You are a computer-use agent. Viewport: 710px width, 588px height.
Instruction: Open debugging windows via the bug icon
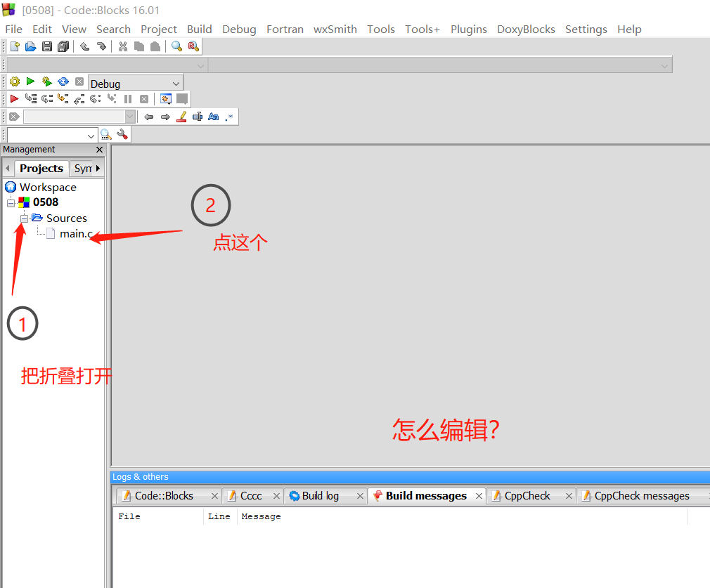point(164,98)
